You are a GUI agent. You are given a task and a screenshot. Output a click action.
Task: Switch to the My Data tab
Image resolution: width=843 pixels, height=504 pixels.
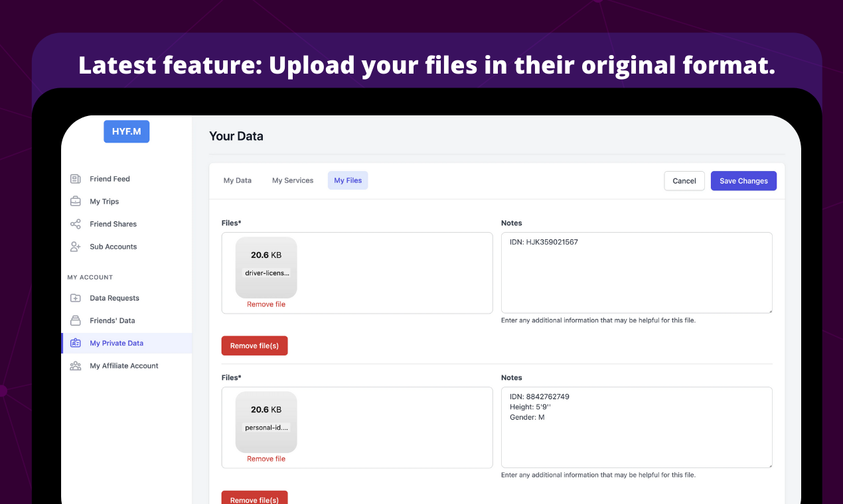coord(238,180)
